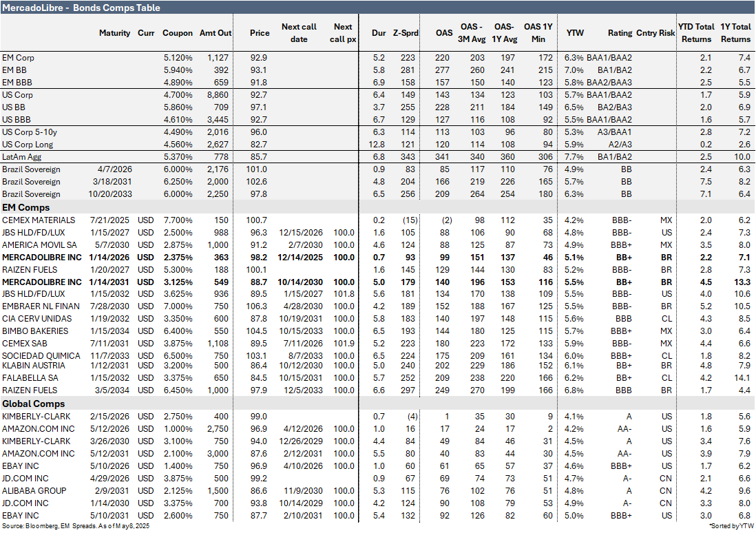Click the 'CEMEX SAB' row name

pyautogui.click(x=25, y=344)
